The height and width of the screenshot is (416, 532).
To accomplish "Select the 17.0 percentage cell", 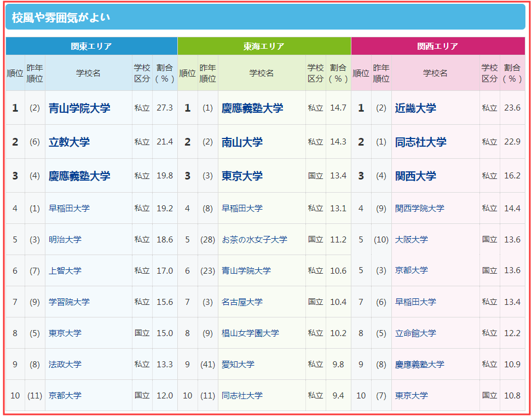I will [165, 271].
